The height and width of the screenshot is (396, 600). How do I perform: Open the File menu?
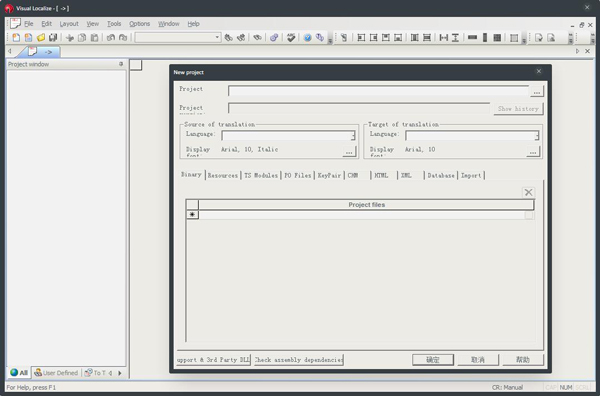coord(29,24)
